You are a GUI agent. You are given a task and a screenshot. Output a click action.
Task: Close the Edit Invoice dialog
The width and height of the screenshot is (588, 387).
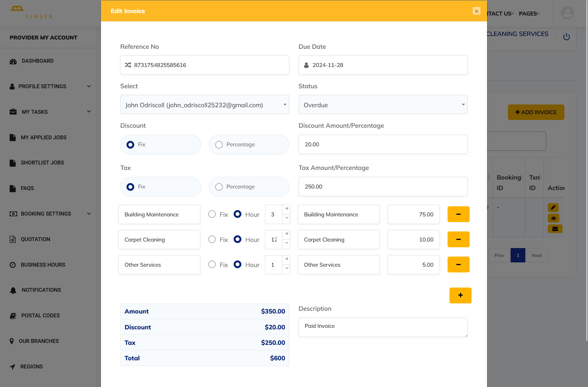476,11
